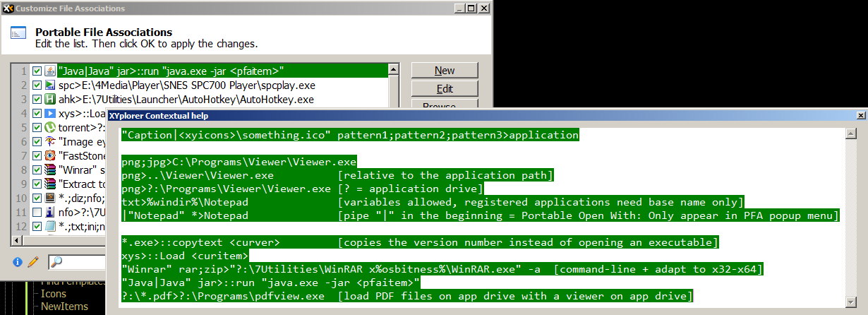
Task: Click the blue info help icon
Action: 18,263
